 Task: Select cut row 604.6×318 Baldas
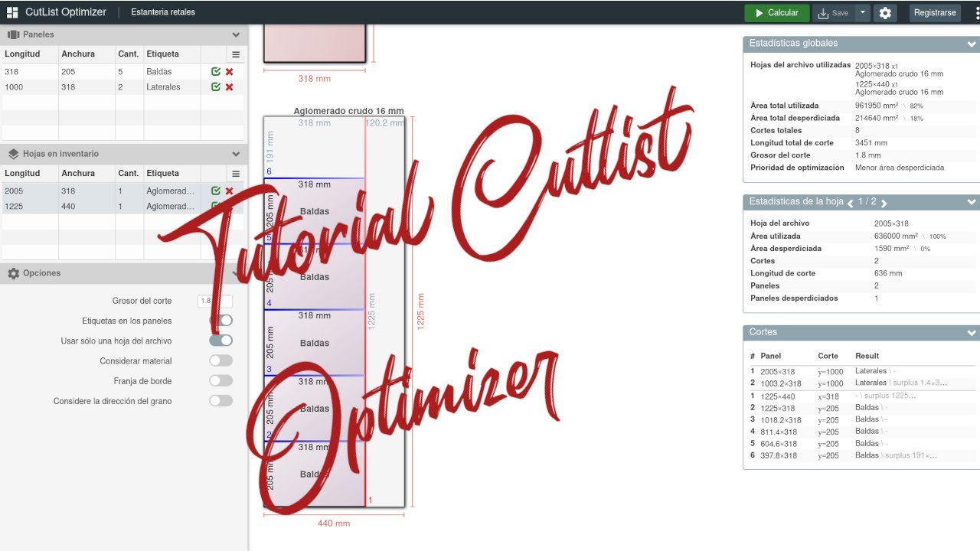click(x=861, y=443)
